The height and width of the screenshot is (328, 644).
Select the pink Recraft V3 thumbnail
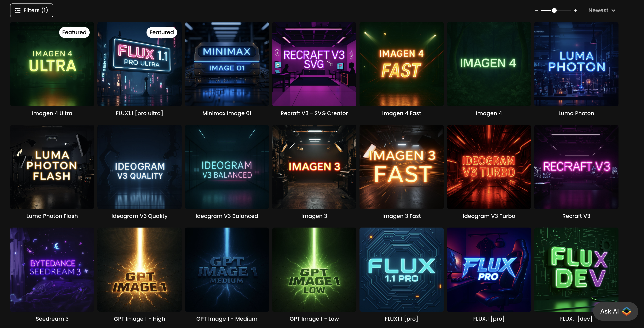[576, 167]
